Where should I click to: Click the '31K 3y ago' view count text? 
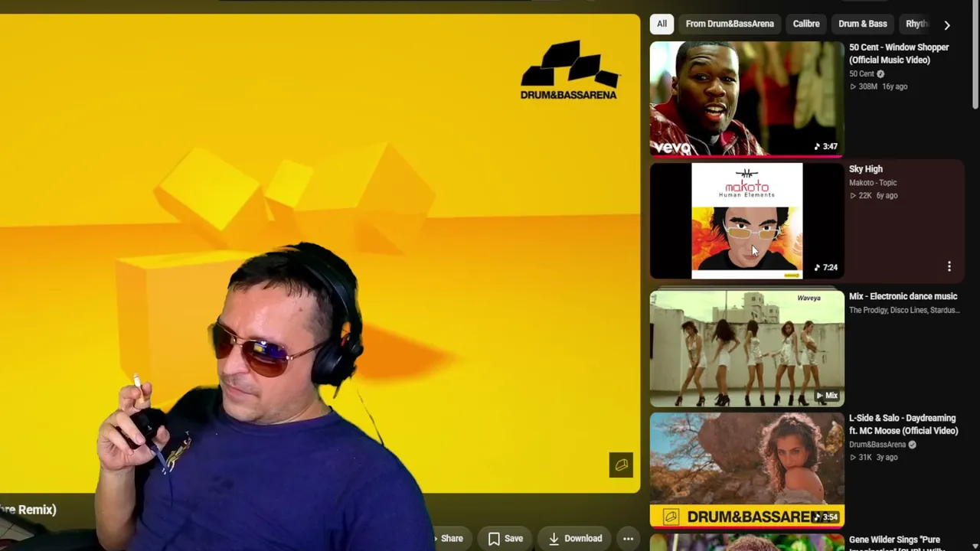click(x=874, y=458)
